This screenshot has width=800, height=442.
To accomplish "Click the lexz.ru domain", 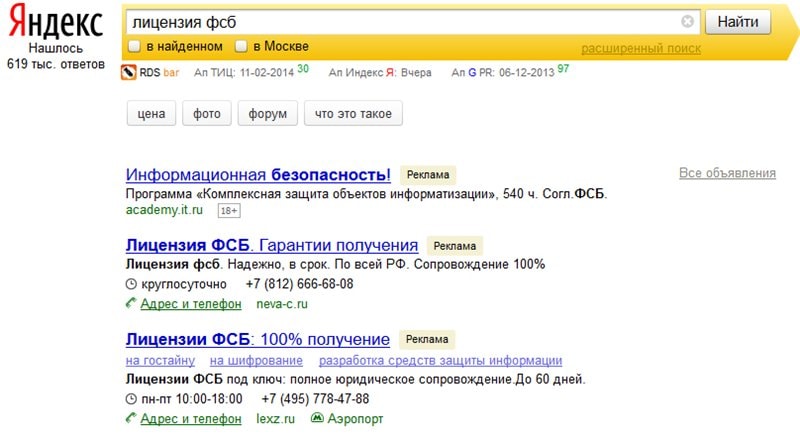I will (276, 419).
